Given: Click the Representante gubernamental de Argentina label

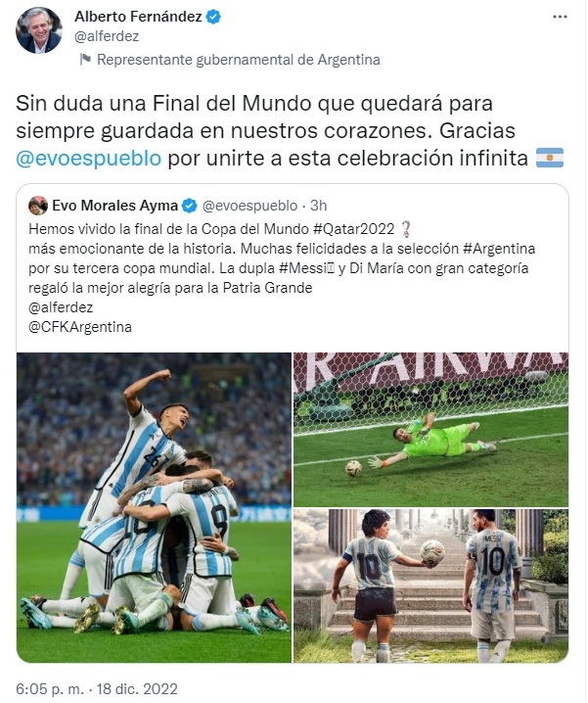Looking at the screenshot, I should tap(239, 60).
